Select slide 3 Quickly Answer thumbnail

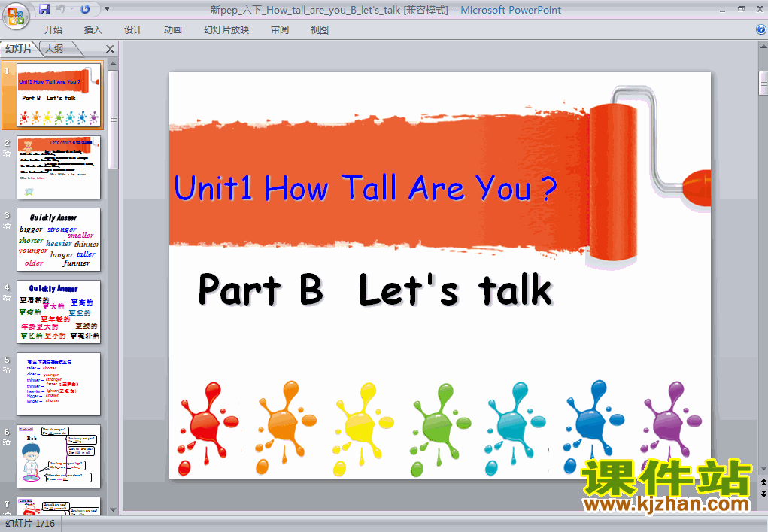point(59,239)
